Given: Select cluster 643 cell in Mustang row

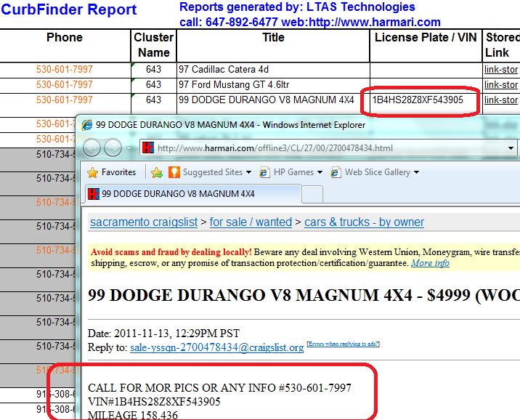Looking at the screenshot, I should 153,85.
